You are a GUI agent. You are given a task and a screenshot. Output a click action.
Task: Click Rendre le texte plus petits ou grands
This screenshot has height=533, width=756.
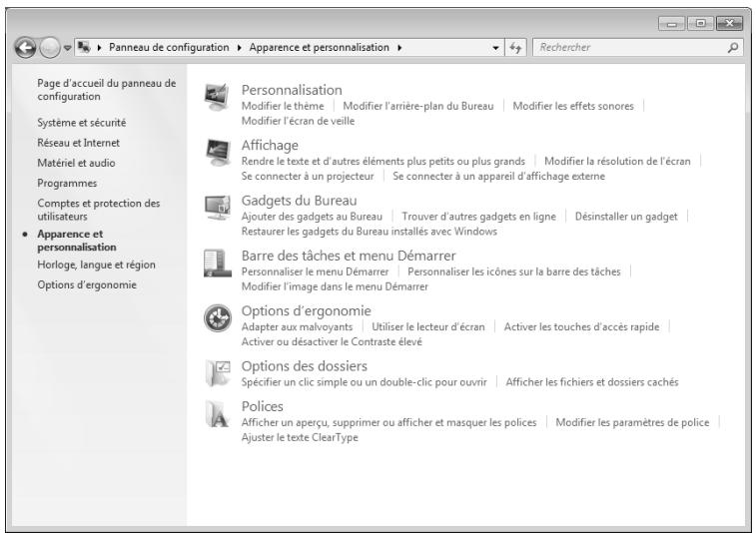tap(383, 161)
